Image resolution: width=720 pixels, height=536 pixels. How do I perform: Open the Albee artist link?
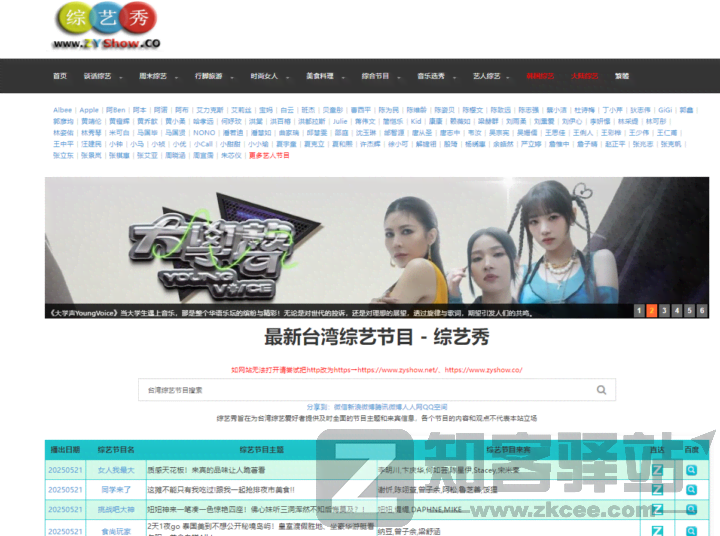point(62,110)
